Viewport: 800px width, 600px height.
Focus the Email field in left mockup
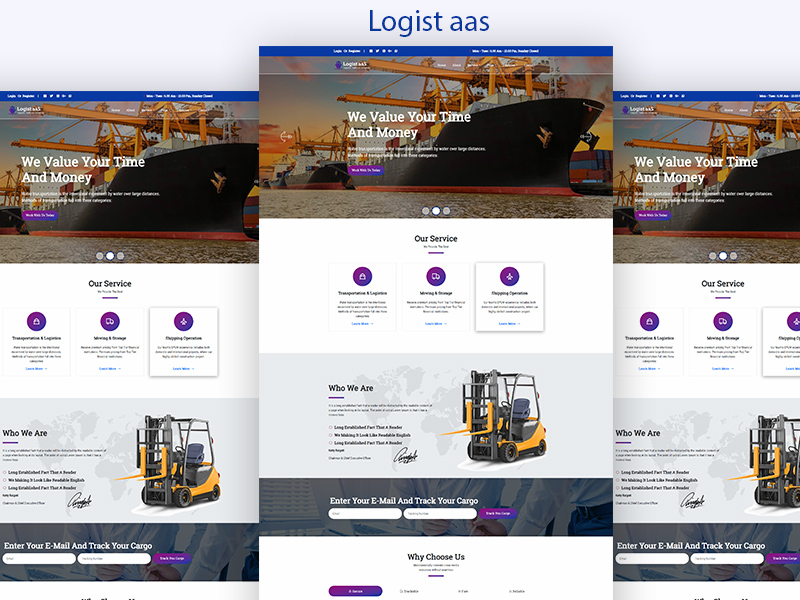pos(39,558)
